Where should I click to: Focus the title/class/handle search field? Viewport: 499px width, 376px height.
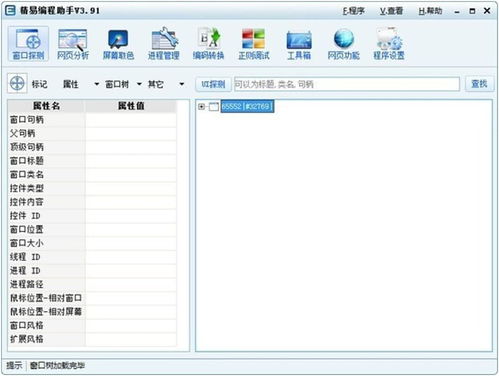tap(347, 84)
